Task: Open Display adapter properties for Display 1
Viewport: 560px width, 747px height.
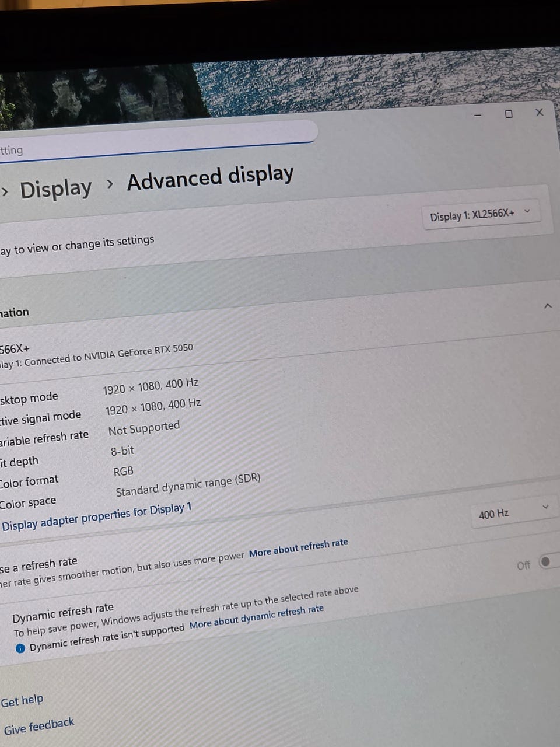Action: tap(96, 517)
